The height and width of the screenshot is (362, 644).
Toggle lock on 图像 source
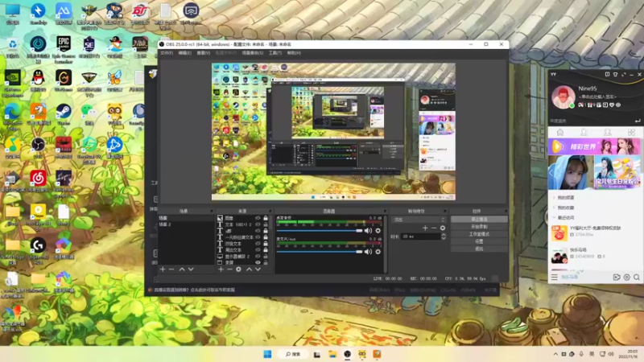266,218
